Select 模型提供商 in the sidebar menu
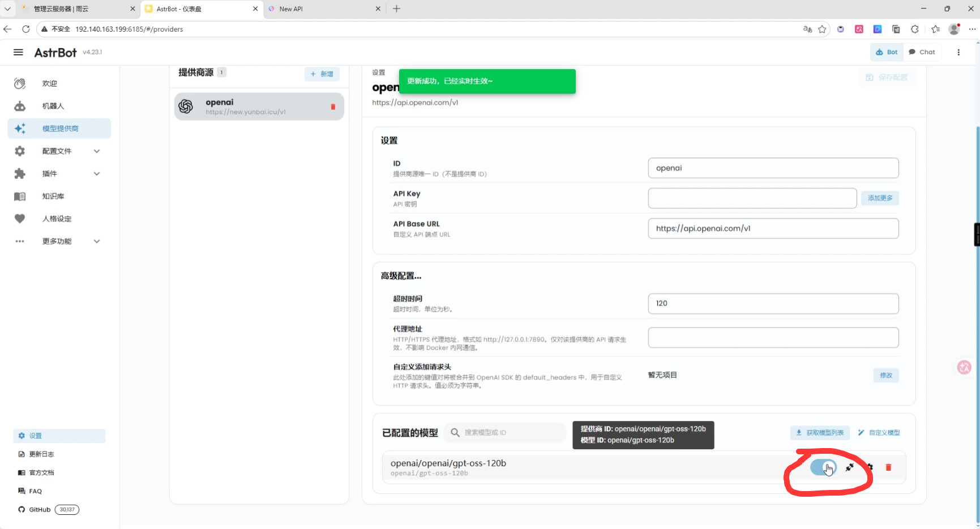 (x=59, y=128)
